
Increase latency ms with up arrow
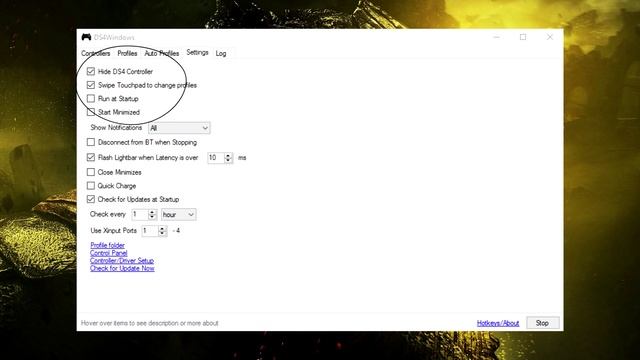coord(228,155)
